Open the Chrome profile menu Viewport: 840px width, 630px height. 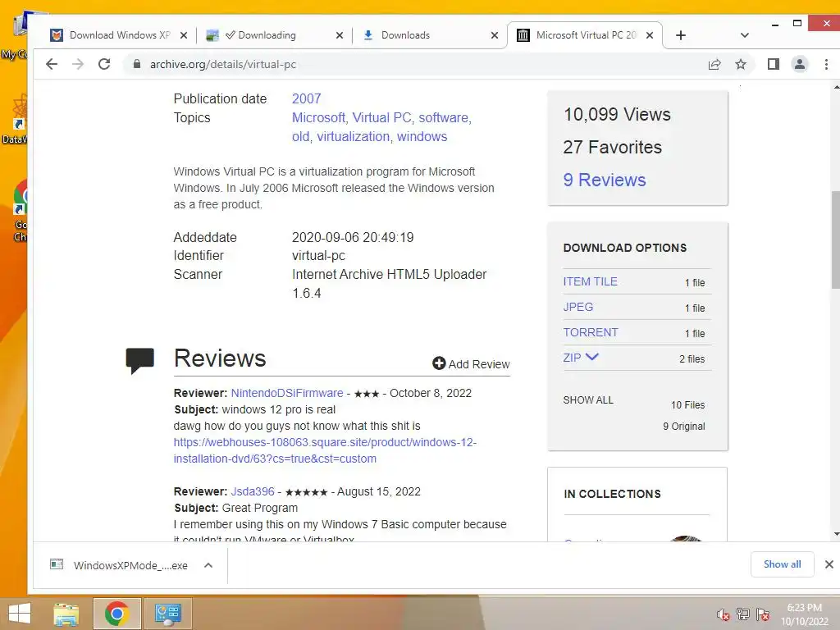(799, 65)
